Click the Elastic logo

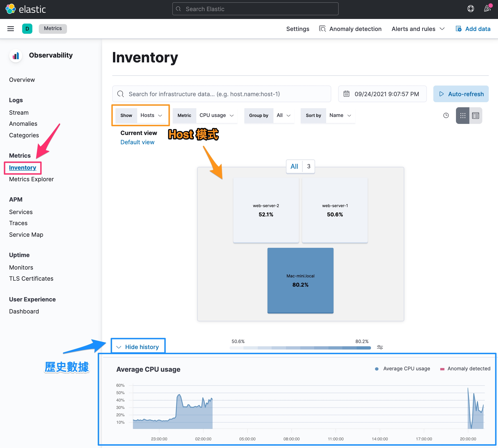click(26, 9)
